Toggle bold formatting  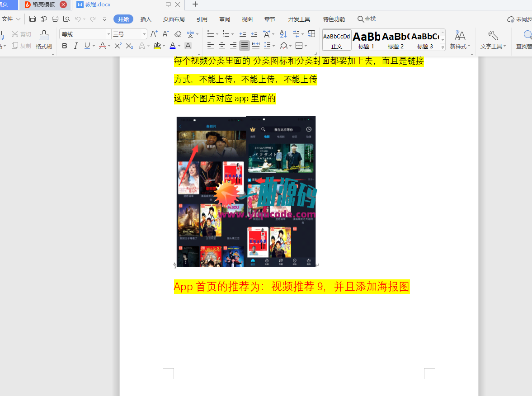click(x=65, y=46)
